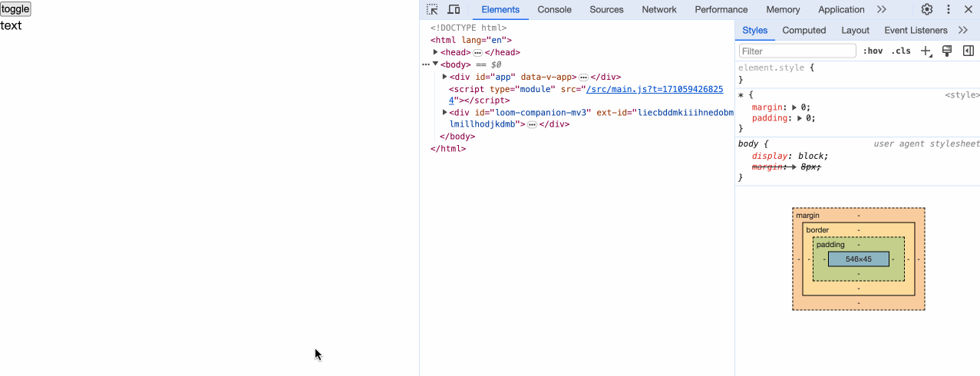Show more DevTools panels via chevrons

coord(882,9)
